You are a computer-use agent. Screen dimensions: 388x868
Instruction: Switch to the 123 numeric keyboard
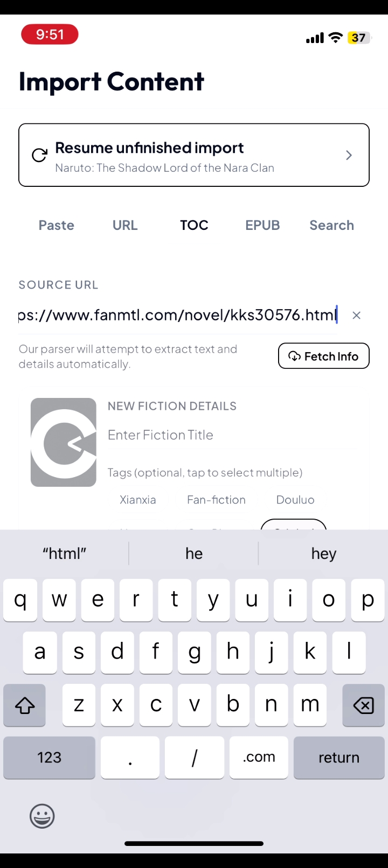coord(49,758)
